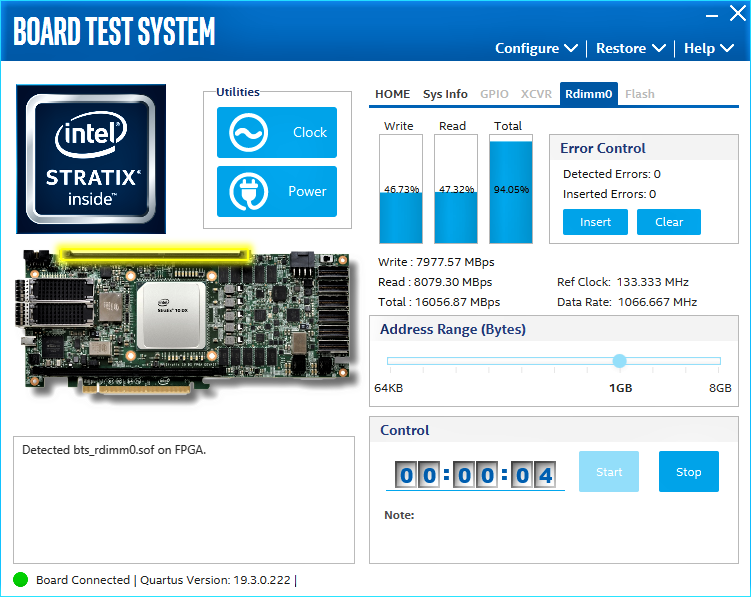Click the 'Detected bts_rdimm0.sof on FPGA.' message
Viewport: 751px width, 597px height.
pos(114,450)
